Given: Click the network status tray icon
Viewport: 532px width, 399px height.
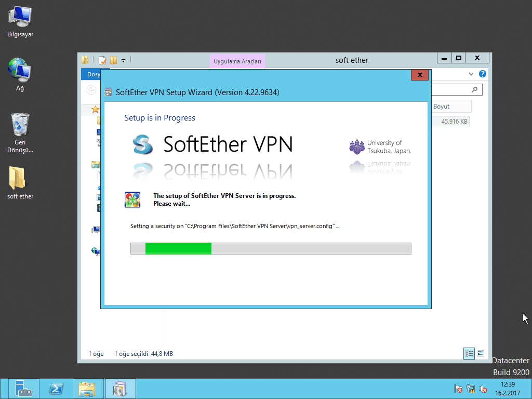Looking at the screenshot, I should pyautogui.click(x=470, y=389).
